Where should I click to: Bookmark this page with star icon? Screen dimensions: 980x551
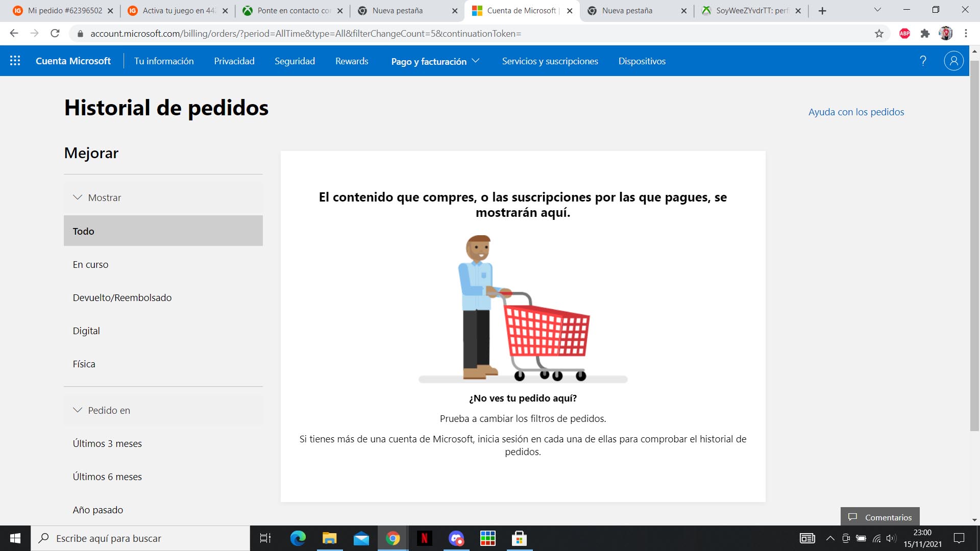(879, 34)
